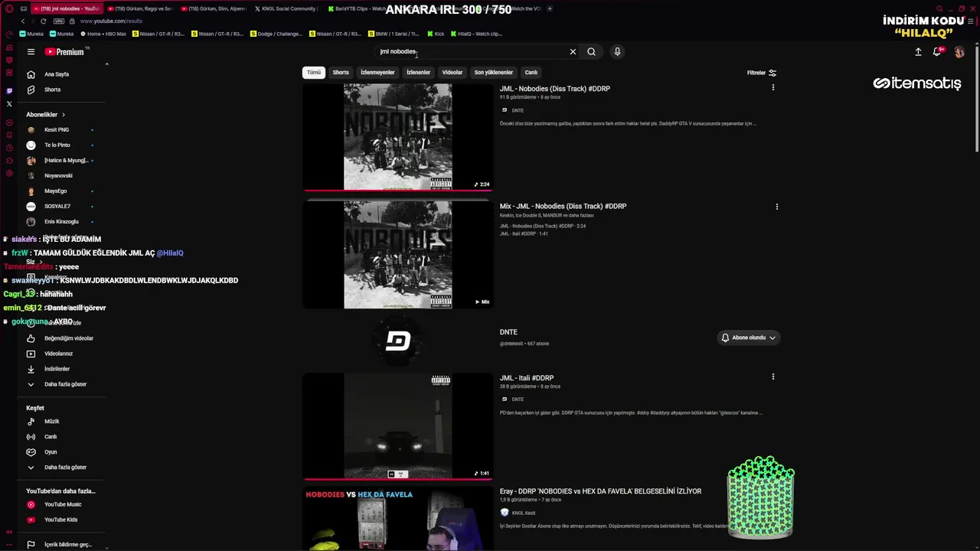Image resolution: width=980 pixels, height=551 pixels.
Task: Reload the page with the browser refresh button
Action: [x=43, y=21]
